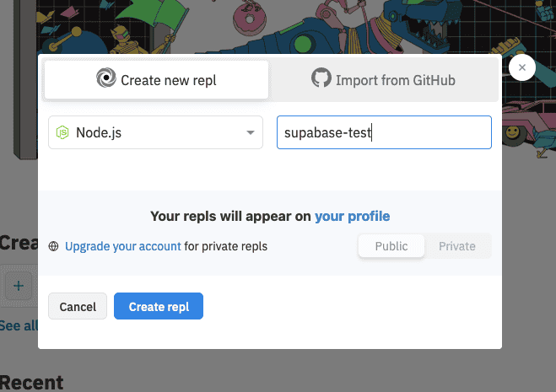Follow the Upgrade your account link
This screenshot has width=556, height=392.
122,246
